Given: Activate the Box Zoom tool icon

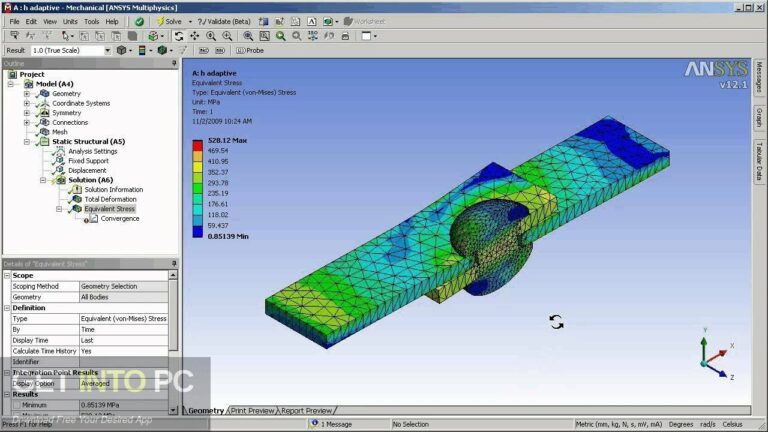Looking at the screenshot, I should coord(227,36).
